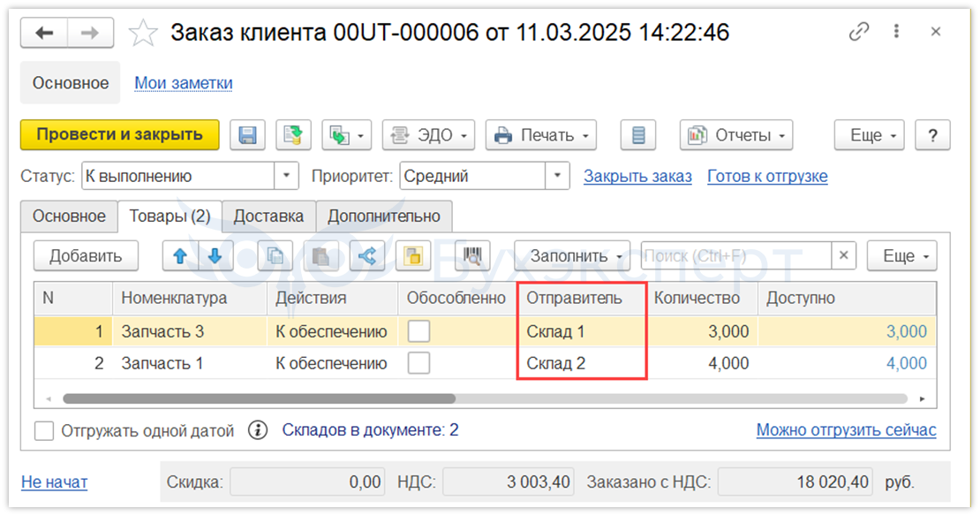This screenshot has height=516, width=980.
Task: Click the НДС field showing 3 003,40
Action: click(509, 482)
